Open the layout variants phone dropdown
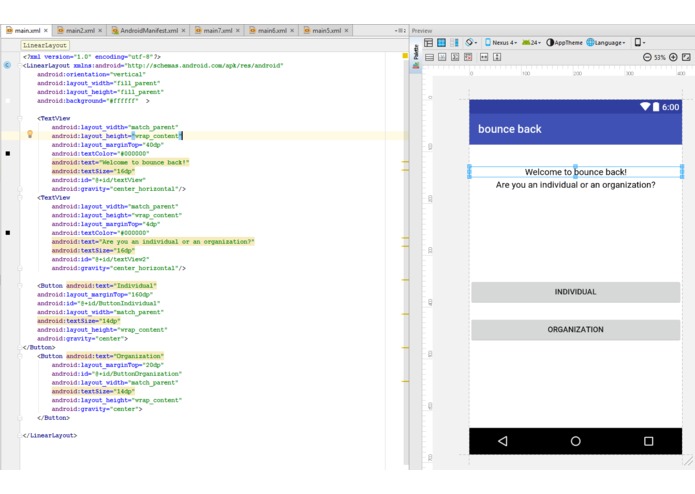The width and height of the screenshot is (695, 494). (640, 43)
